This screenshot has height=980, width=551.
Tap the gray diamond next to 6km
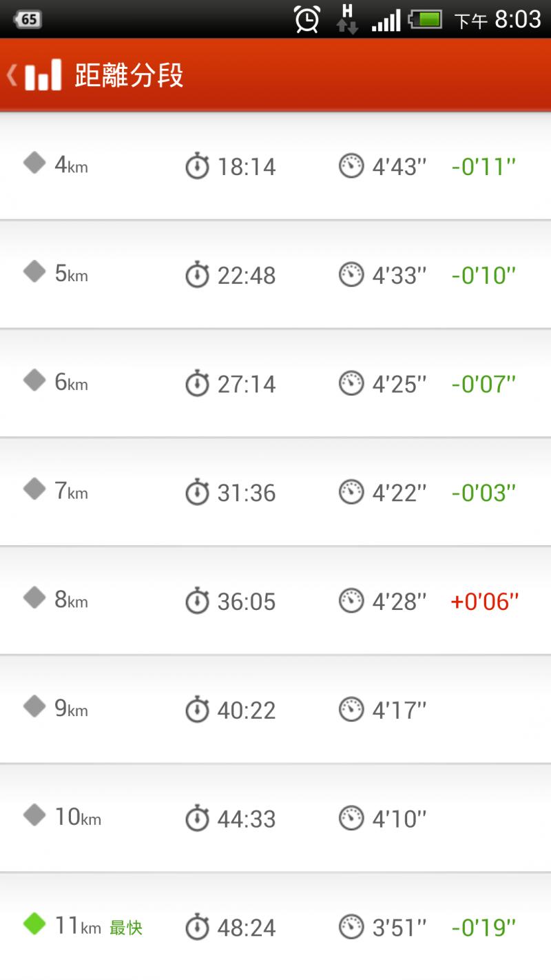coord(34,380)
